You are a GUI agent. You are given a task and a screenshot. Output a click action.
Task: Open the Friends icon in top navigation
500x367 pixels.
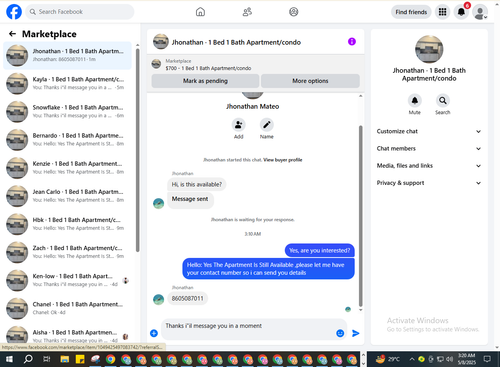(x=247, y=12)
